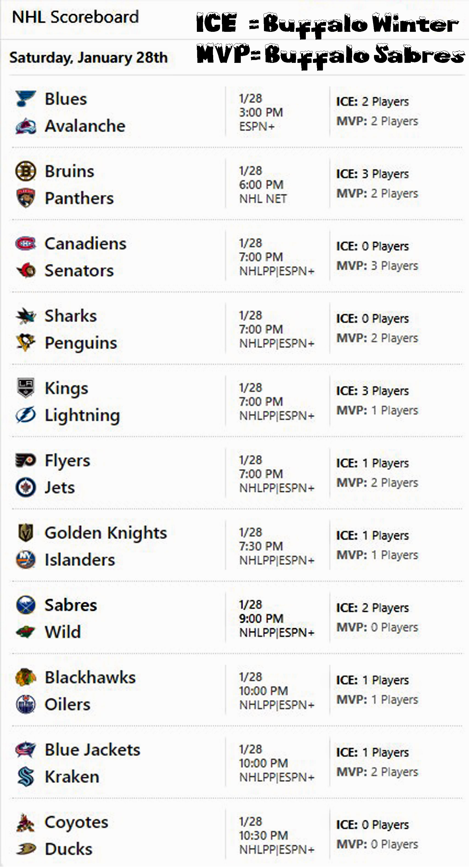Click the NHL NET broadcast label
Screen dimensions: 469x868
pos(263,199)
